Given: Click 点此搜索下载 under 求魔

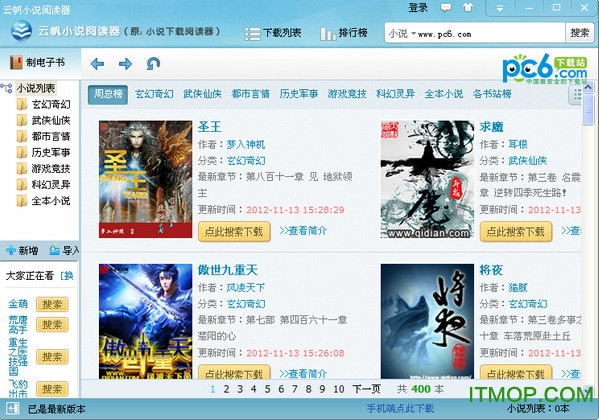Looking at the screenshot, I should click(516, 232).
